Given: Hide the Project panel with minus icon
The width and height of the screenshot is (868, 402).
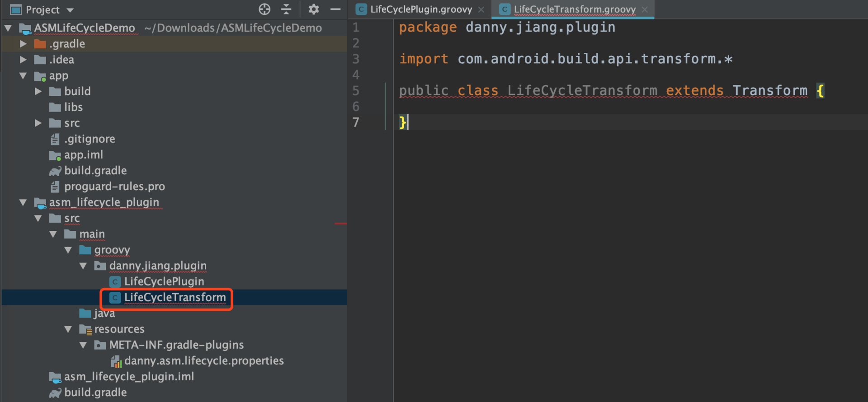Looking at the screenshot, I should click(x=335, y=9).
